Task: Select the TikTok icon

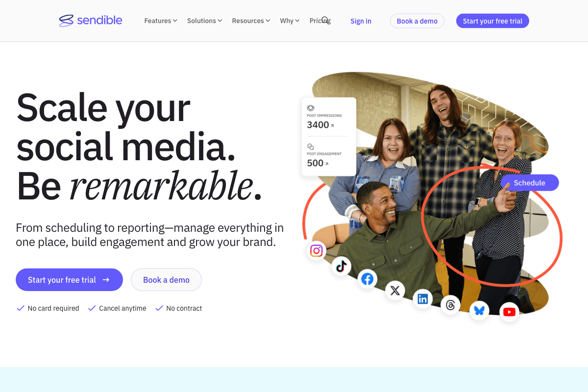Action: (x=341, y=266)
